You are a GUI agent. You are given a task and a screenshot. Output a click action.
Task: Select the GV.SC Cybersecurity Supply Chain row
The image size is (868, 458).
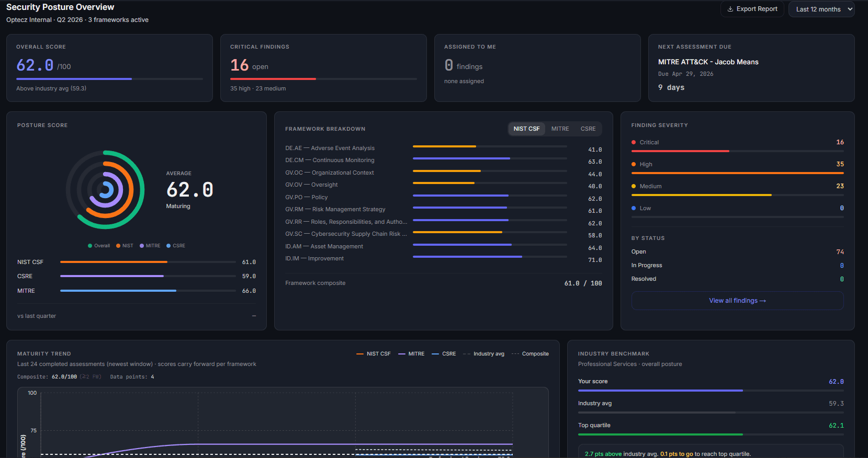pos(444,234)
